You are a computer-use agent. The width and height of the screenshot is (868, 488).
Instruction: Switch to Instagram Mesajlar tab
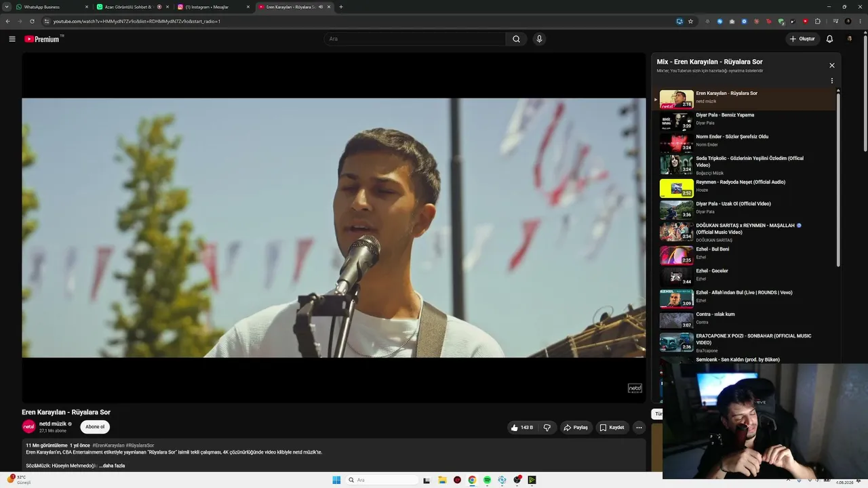(x=214, y=7)
